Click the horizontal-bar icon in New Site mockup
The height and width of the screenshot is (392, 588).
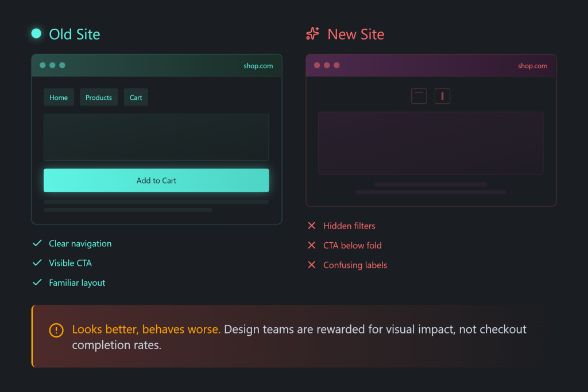[x=419, y=96]
